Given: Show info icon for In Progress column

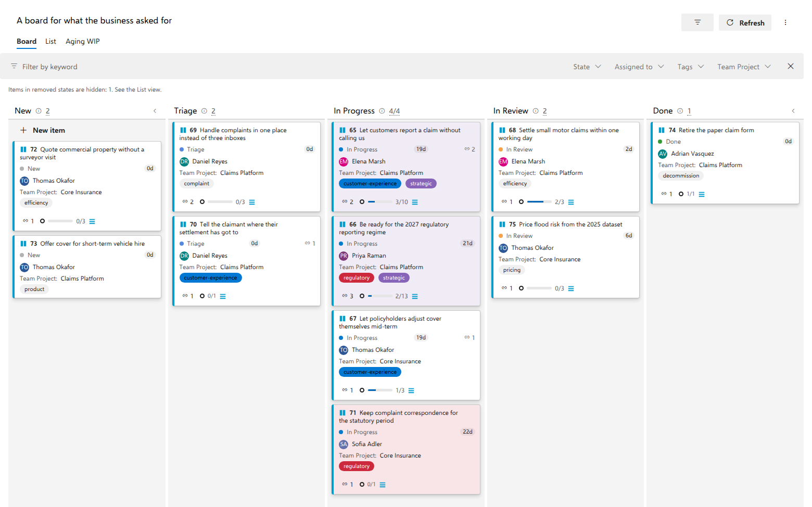Looking at the screenshot, I should click(382, 111).
